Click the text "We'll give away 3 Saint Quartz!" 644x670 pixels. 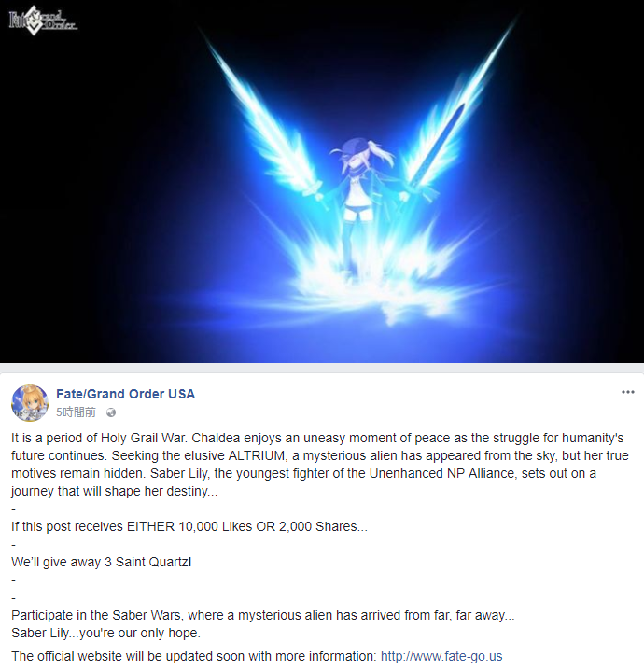pyautogui.click(x=102, y=562)
